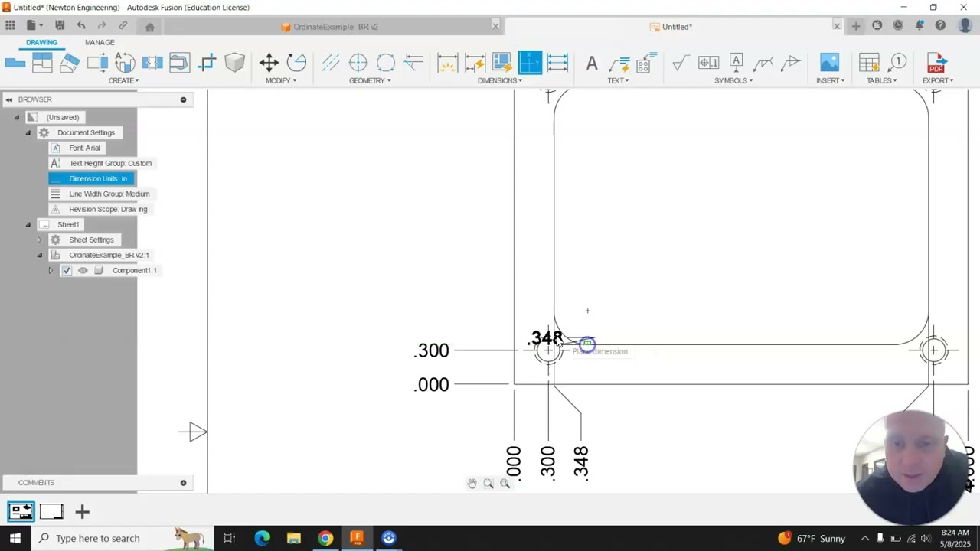Click the Export PDF icon
This screenshot has width=980, height=551.
(x=936, y=63)
